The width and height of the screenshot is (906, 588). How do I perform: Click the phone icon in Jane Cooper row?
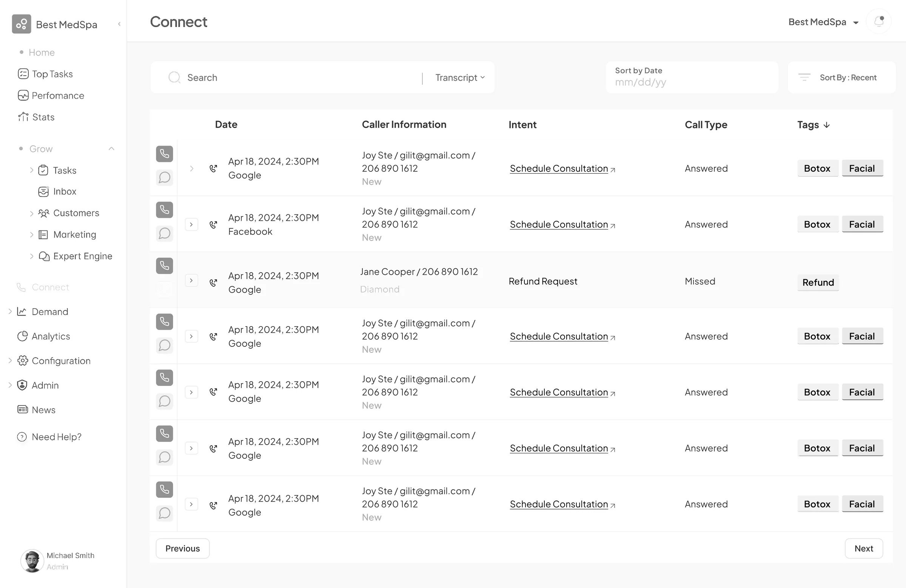pos(165,266)
